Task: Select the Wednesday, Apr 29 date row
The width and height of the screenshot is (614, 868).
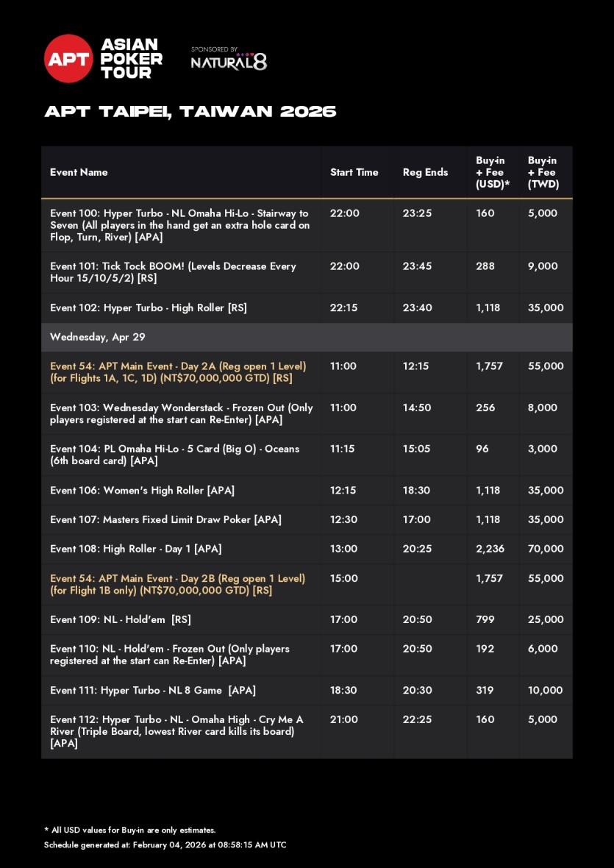Action: point(98,337)
